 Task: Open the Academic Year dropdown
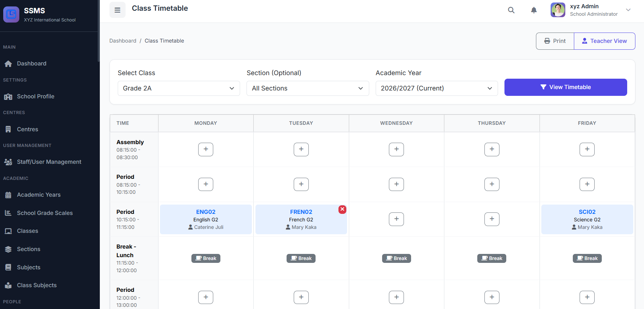[x=436, y=88]
